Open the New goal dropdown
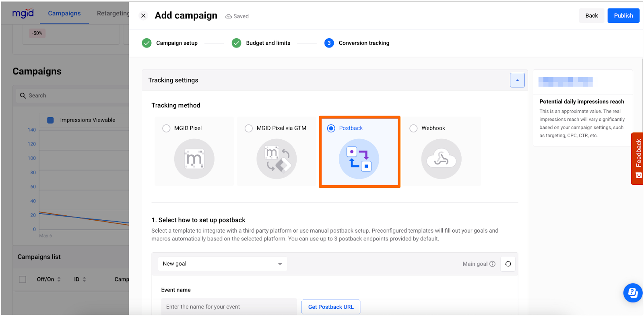This screenshot has height=316, width=644. (222, 264)
